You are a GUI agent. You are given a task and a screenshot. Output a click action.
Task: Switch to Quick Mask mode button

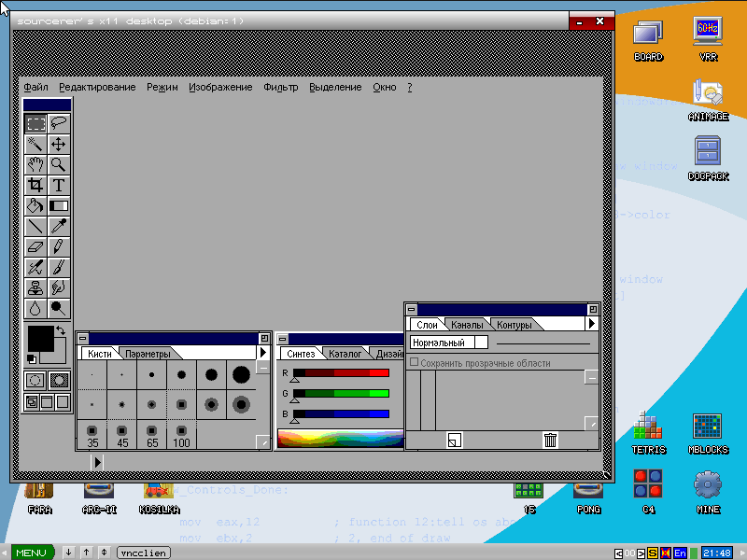pyautogui.click(x=59, y=380)
